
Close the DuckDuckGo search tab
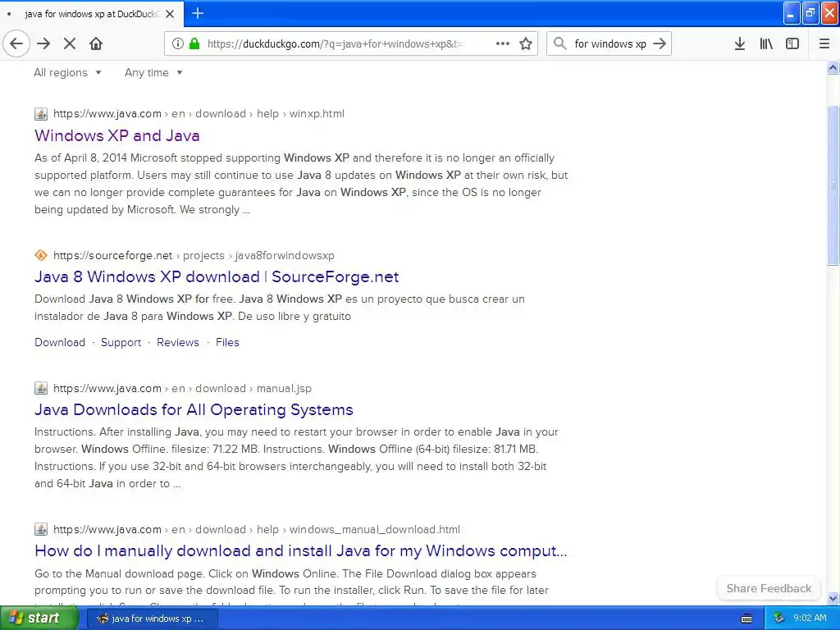170,14
